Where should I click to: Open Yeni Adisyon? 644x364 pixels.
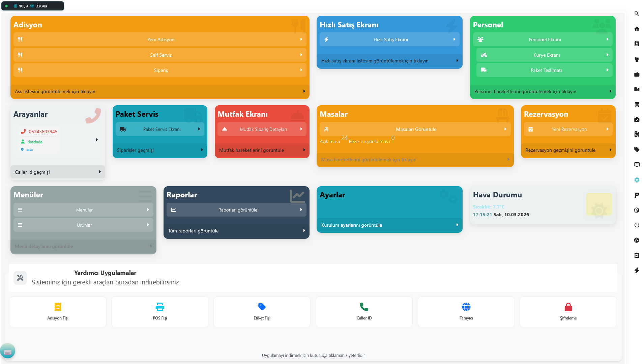click(x=160, y=39)
